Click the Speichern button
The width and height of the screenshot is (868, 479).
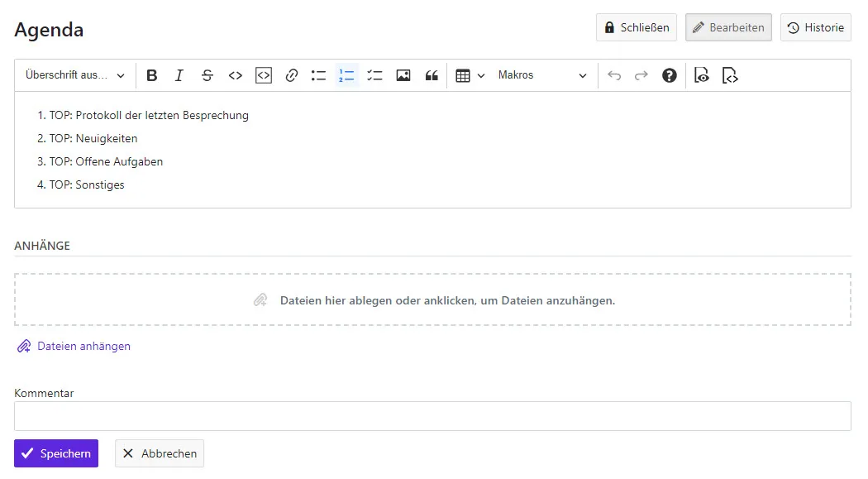click(56, 453)
